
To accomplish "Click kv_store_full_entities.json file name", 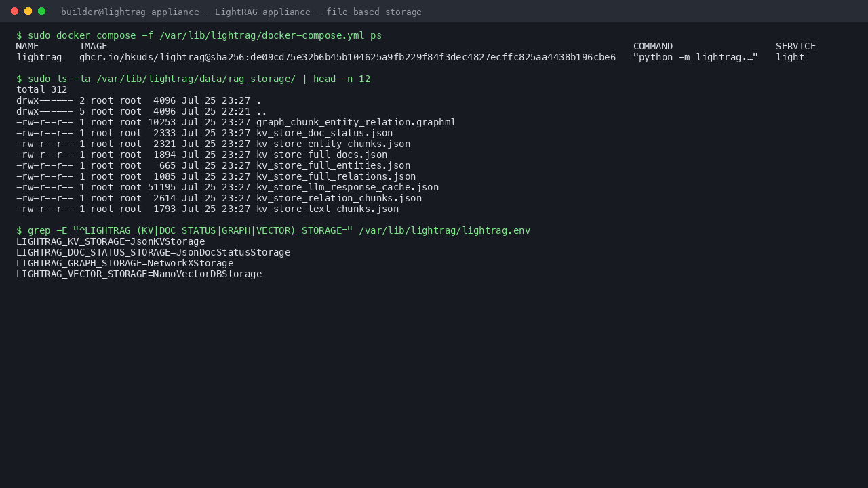I will coord(333,165).
